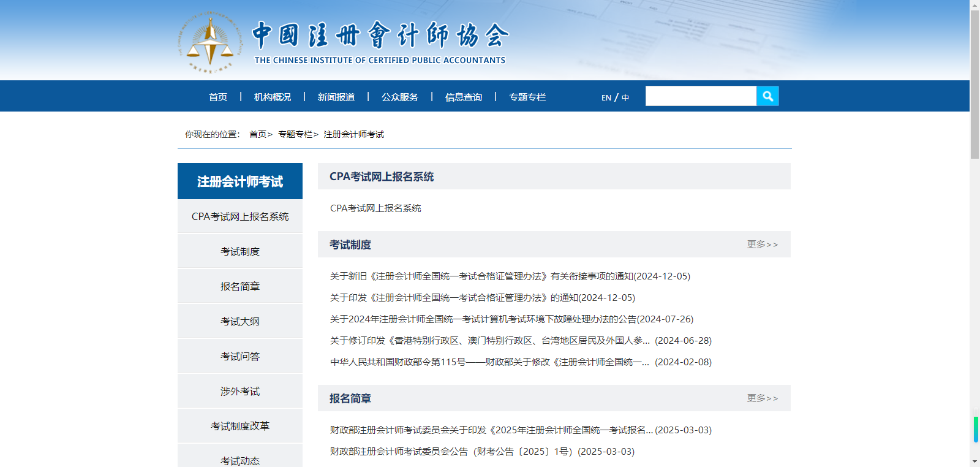Click 专题专栏 in the breadcrumb
The image size is (980, 467).
click(295, 134)
